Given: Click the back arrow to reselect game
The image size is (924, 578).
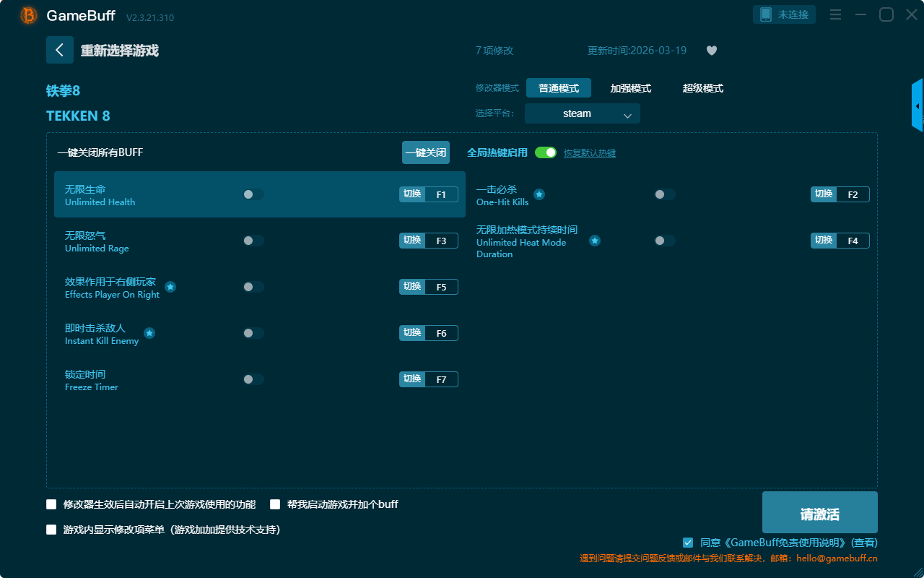Looking at the screenshot, I should click(x=59, y=50).
